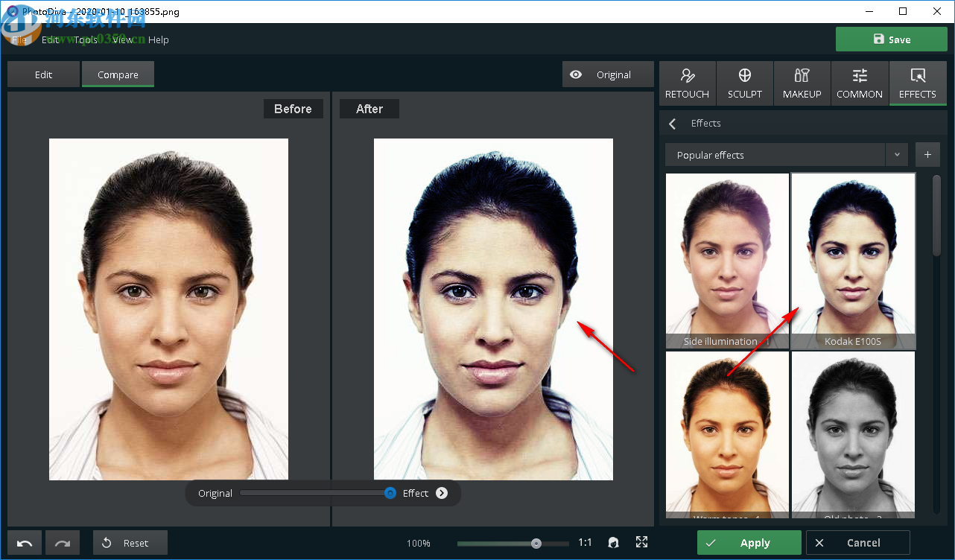Open the Makeup tools panel
This screenshot has height=560, width=955.
pyautogui.click(x=802, y=83)
